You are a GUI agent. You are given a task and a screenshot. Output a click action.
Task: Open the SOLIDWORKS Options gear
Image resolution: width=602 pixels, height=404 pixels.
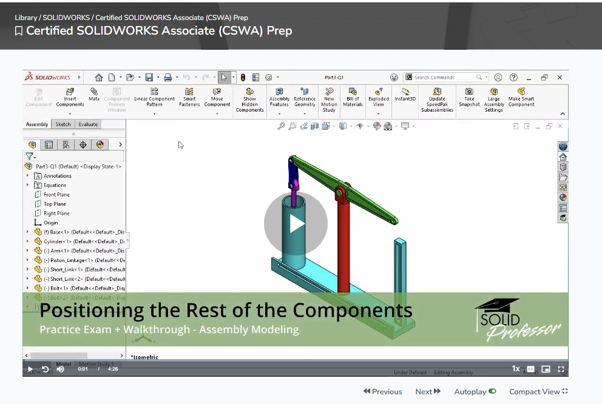pyautogui.click(x=268, y=78)
